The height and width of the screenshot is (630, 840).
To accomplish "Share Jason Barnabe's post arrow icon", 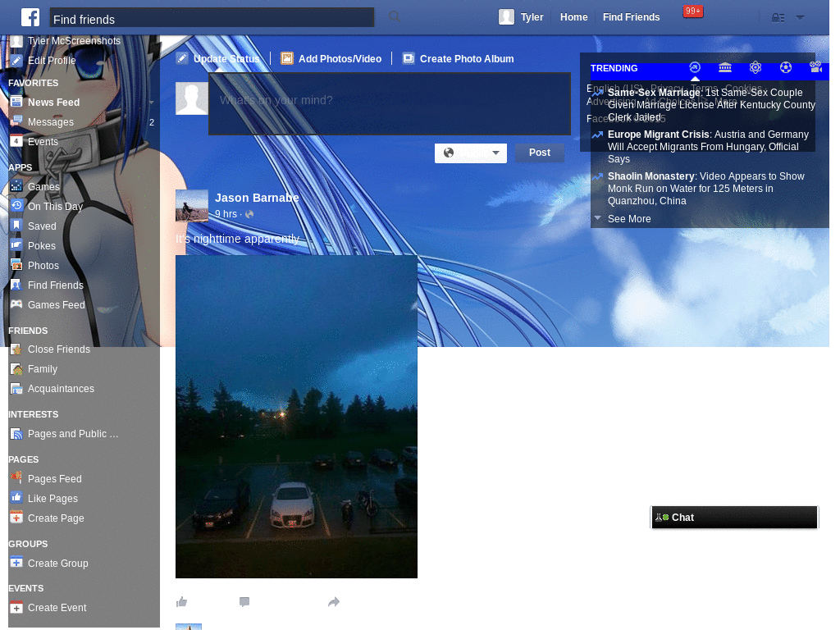I will [x=334, y=602].
